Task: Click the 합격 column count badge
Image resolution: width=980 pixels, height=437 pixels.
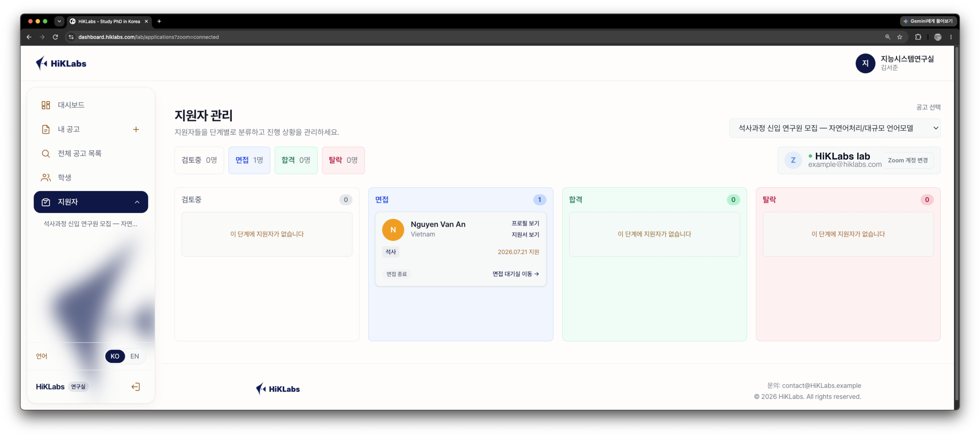Action: (x=733, y=200)
